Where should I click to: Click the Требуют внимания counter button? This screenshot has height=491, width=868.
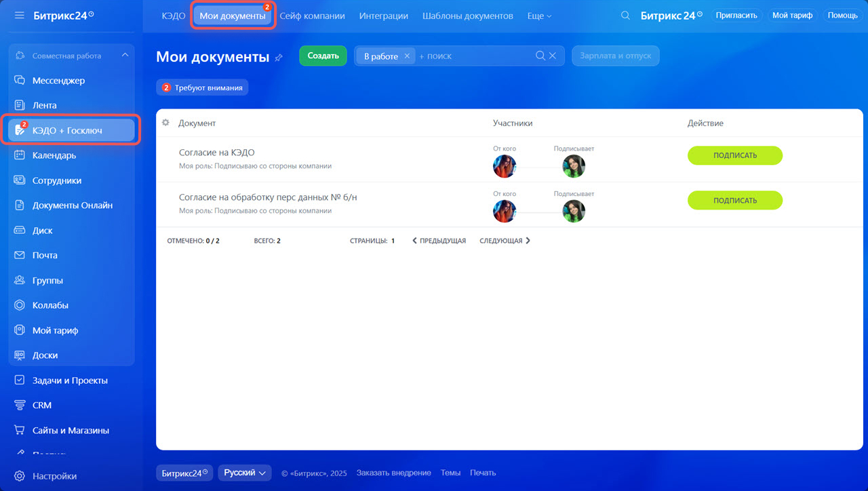tap(202, 87)
